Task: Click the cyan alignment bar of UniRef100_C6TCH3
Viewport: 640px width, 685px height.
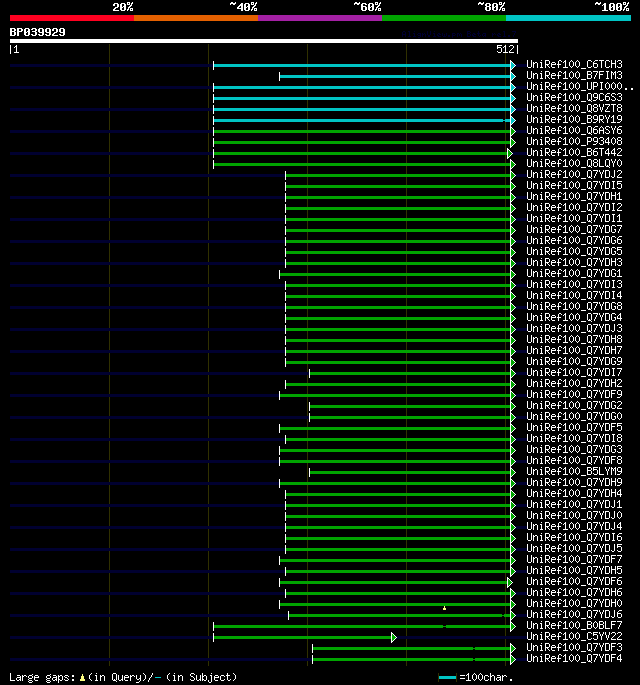Action: 362,66
